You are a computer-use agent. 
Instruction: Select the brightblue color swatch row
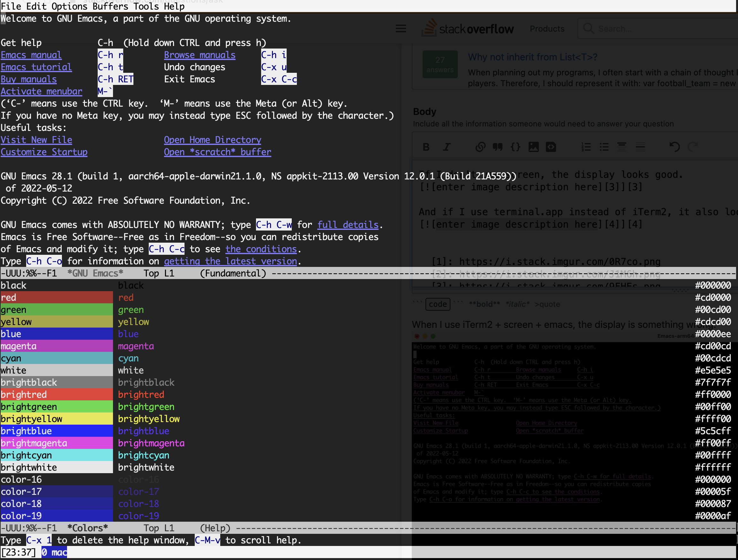[57, 431]
